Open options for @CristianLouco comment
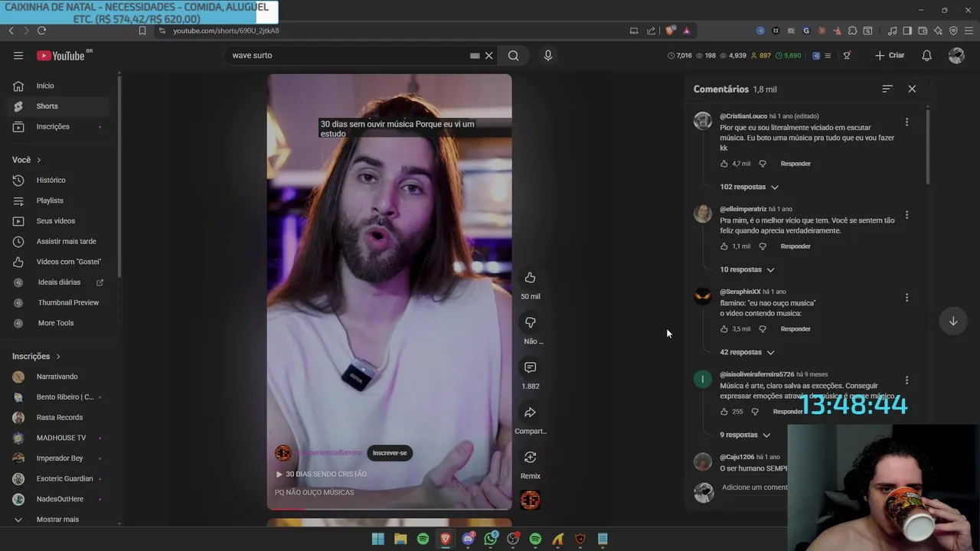Image resolution: width=980 pixels, height=551 pixels. point(906,122)
